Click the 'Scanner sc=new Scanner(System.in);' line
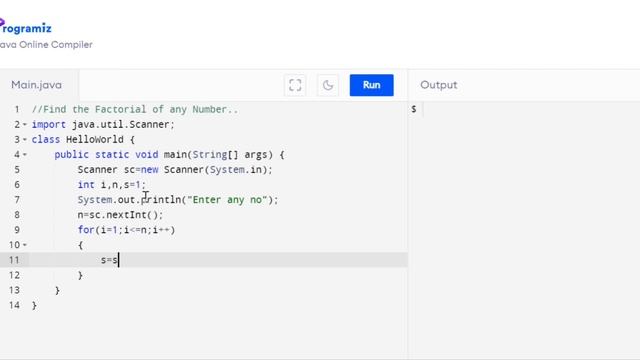This screenshot has height=360, width=640. 175,170
